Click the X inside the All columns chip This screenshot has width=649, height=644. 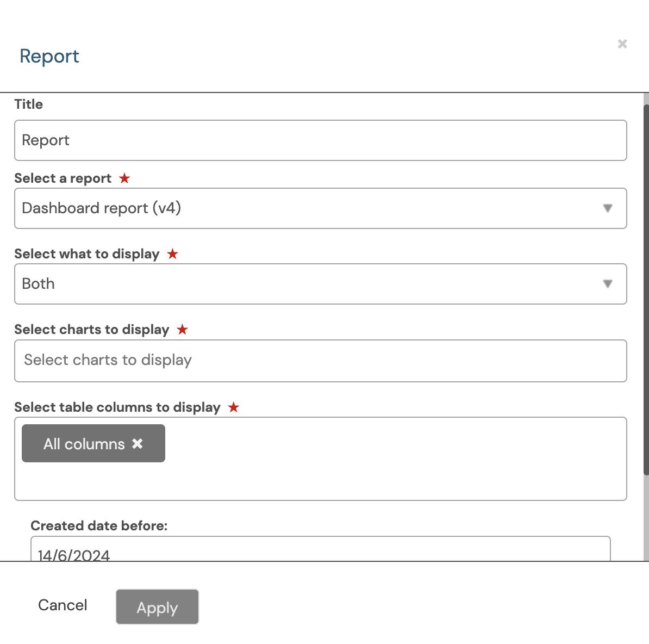[x=138, y=444]
